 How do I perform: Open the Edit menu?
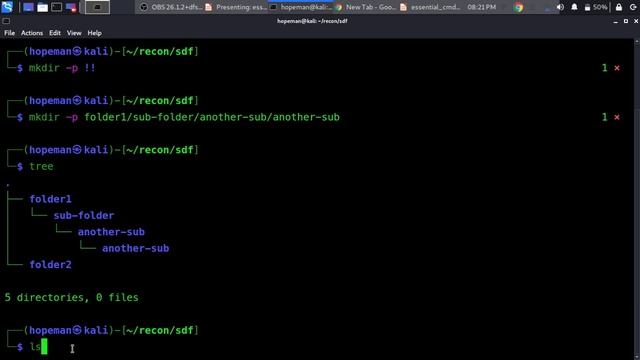click(x=55, y=33)
